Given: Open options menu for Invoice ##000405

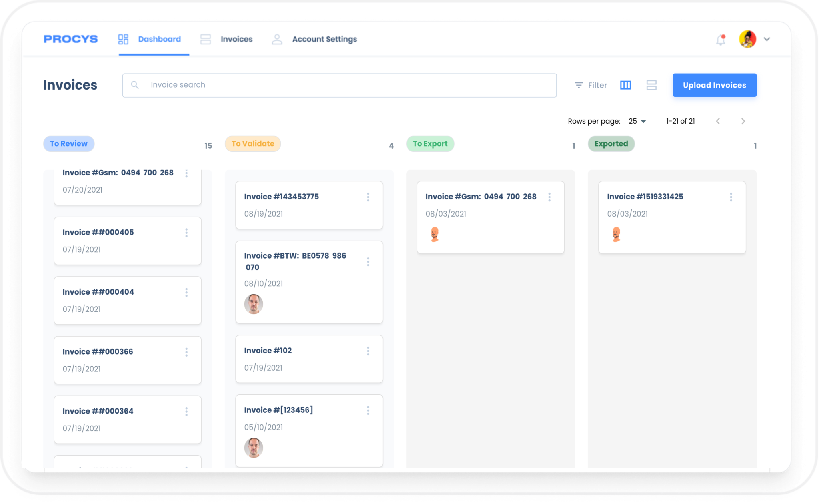Looking at the screenshot, I should tap(186, 233).
